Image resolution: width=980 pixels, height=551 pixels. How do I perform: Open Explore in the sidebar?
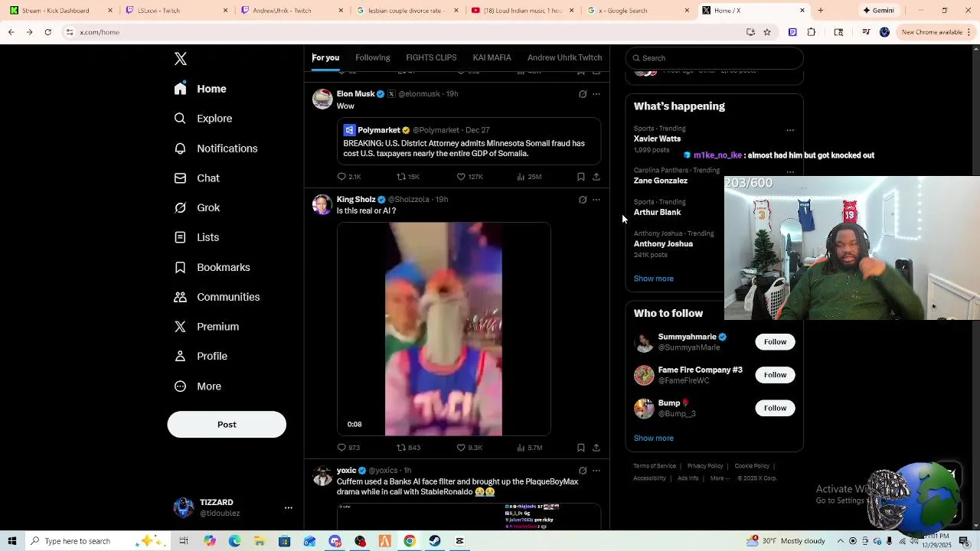203,119
